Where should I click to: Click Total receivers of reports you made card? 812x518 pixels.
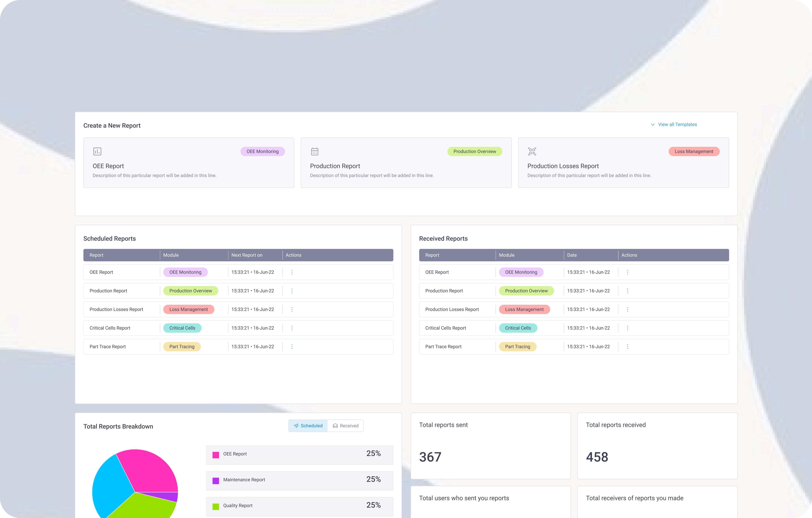click(657, 502)
